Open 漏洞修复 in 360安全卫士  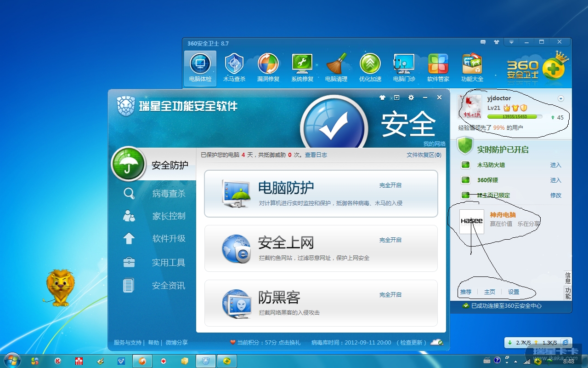(x=268, y=68)
